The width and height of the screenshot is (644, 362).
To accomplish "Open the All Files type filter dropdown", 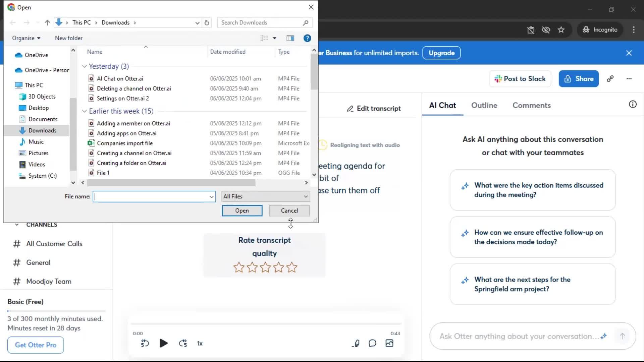I will (x=306, y=196).
